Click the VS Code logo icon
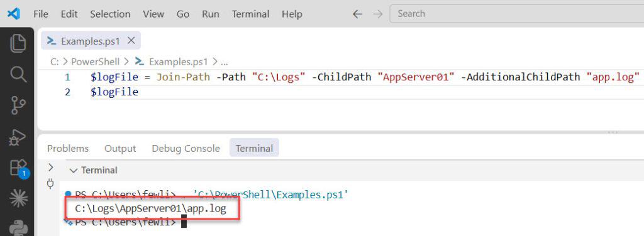The image size is (644, 236). [14, 14]
